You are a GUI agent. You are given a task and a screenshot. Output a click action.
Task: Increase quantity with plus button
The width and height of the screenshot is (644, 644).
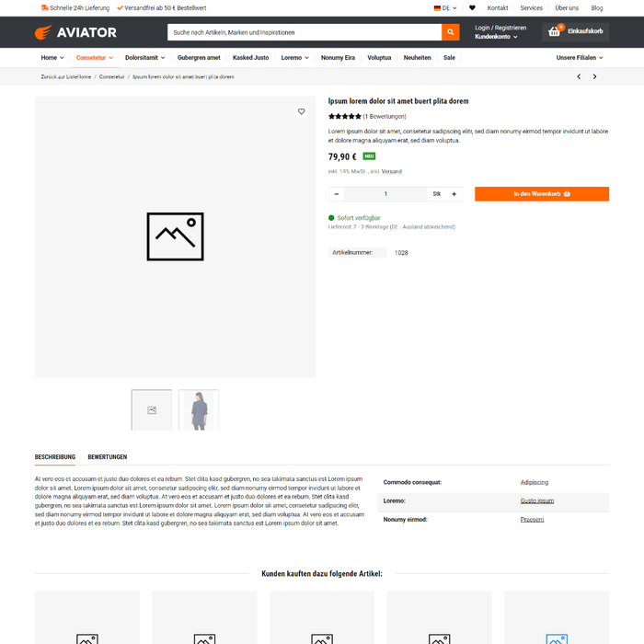(x=454, y=194)
